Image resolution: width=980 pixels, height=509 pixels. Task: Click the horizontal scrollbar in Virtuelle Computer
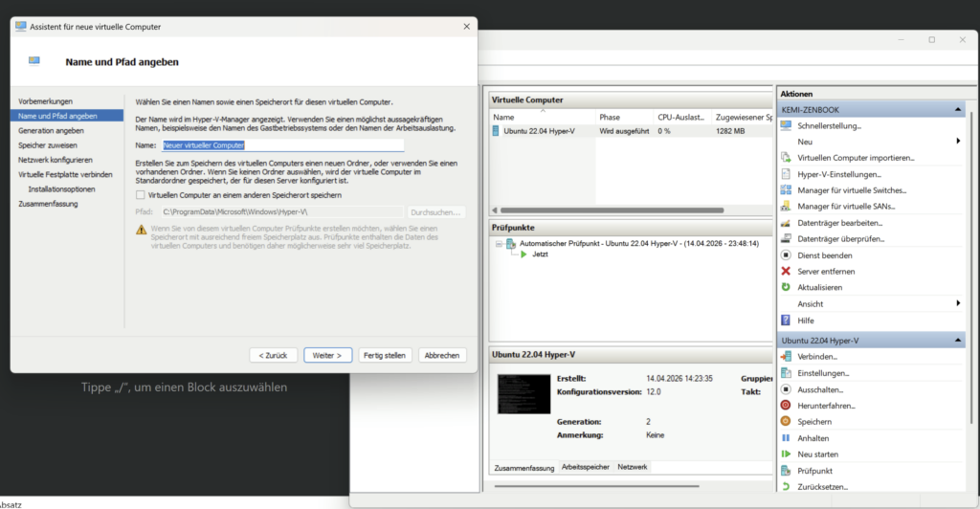(612, 210)
